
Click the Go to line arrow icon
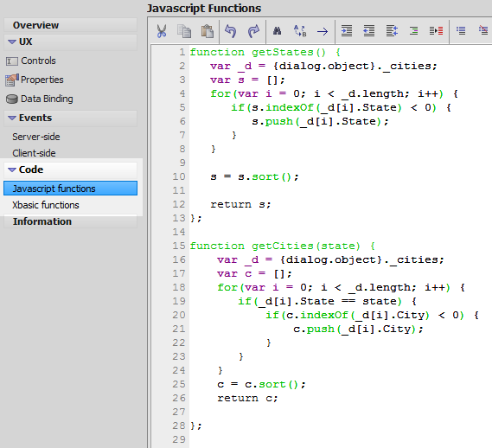coord(323,31)
